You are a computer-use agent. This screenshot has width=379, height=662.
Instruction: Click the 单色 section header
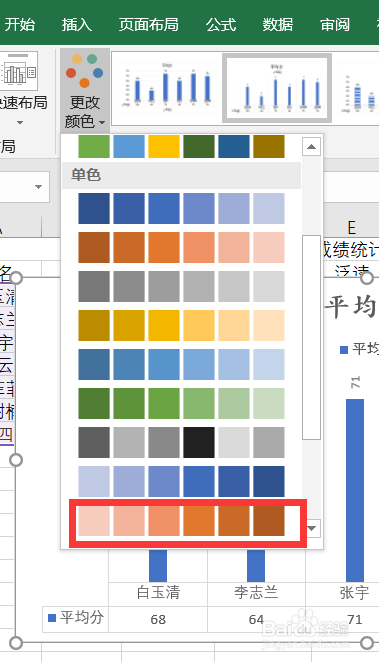click(181, 175)
